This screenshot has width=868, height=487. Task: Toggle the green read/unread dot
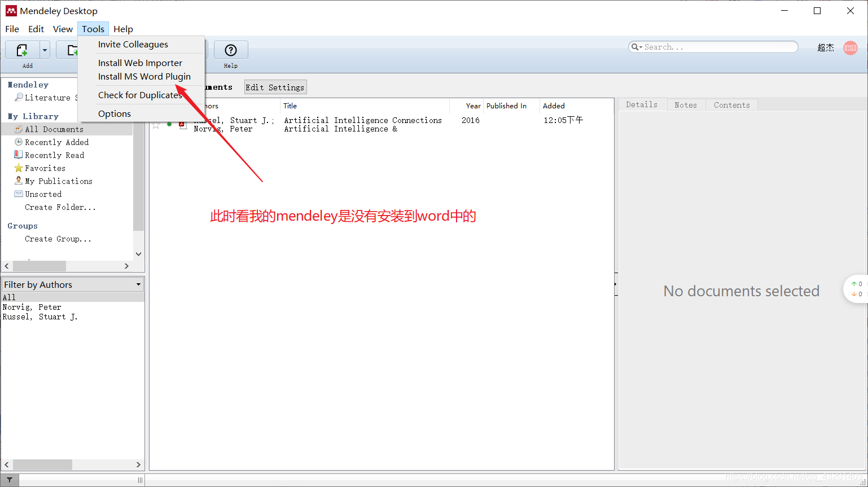(x=169, y=124)
